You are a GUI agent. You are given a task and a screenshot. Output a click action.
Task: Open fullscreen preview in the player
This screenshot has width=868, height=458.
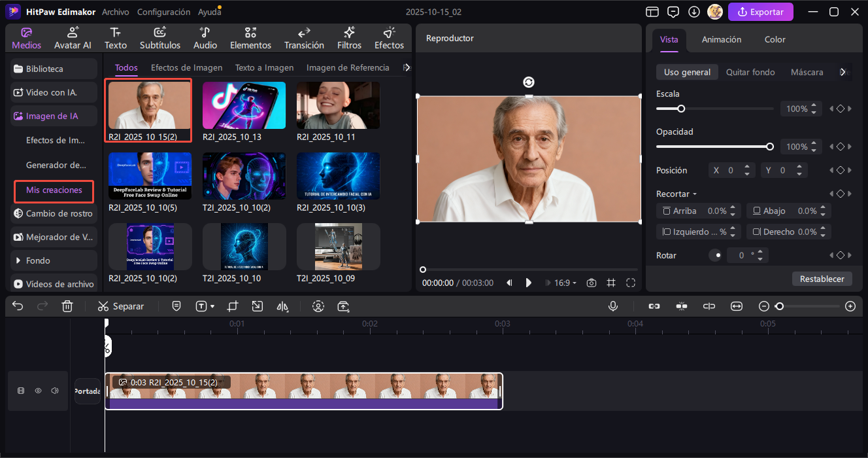[x=630, y=283]
